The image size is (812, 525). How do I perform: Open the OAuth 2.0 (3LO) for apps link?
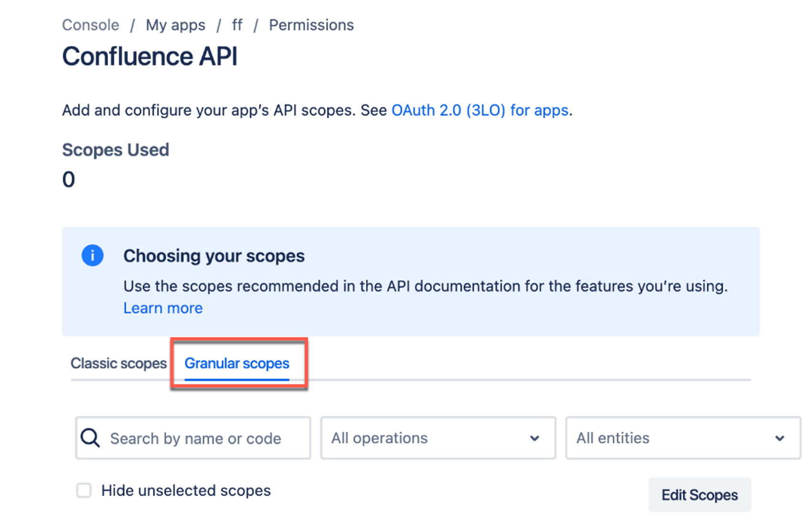[480, 110]
